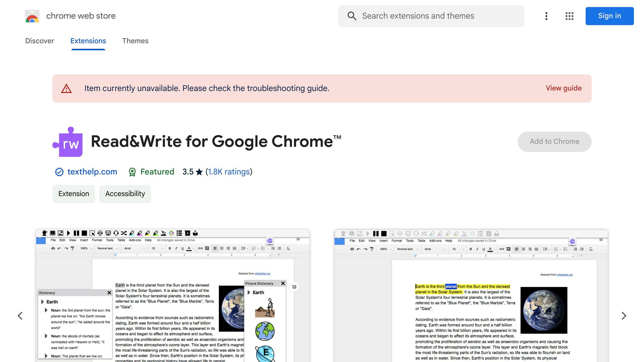644x362 pixels.
Task: Expand the Earth entry in the Dictionary panel
Action: (43, 302)
